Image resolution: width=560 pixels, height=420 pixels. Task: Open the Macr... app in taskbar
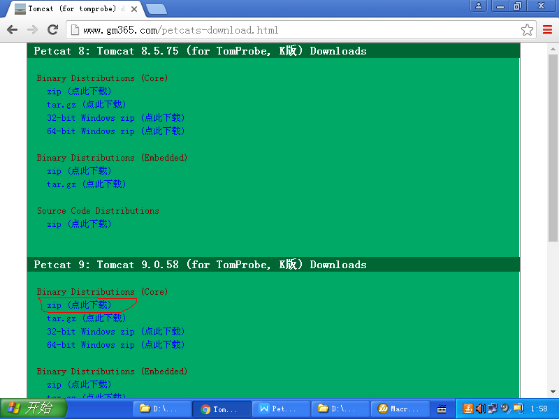pyautogui.click(x=400, y=408)
